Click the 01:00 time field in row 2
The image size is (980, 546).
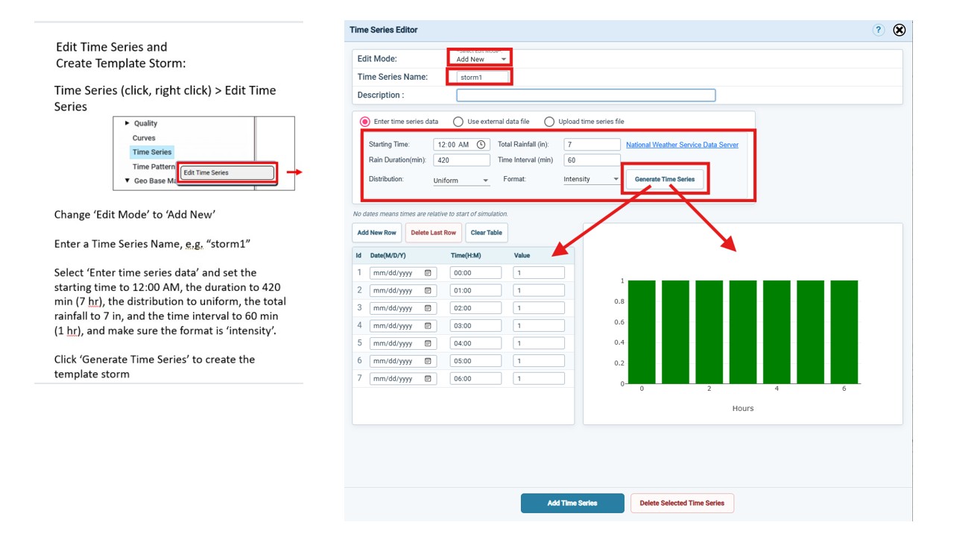475,290
